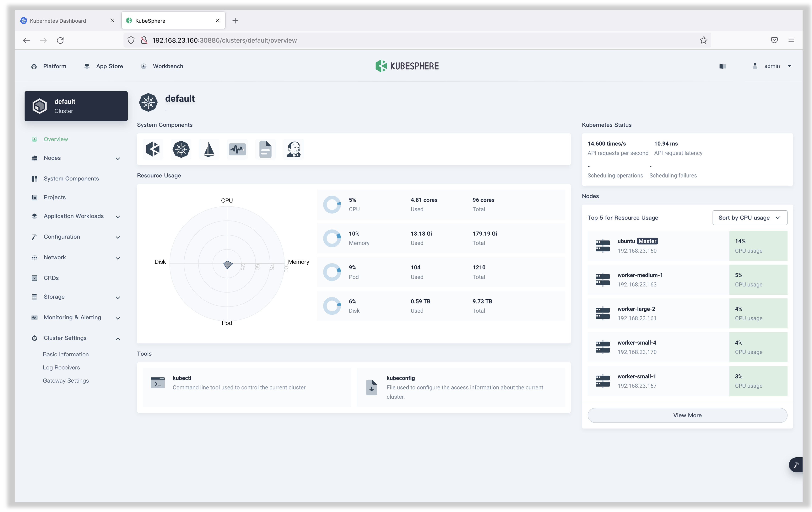Click the documentation book icon near admin
The width and height of the screenshot is (812, 512).
[x=722, y=66]
